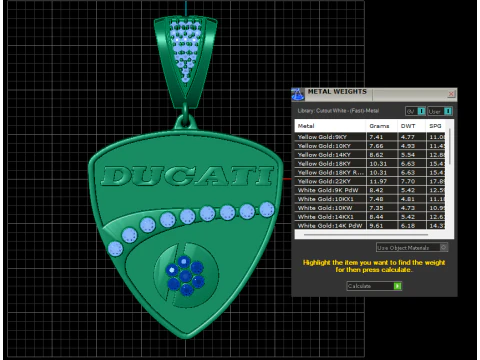Screen dimensions: 480x360
Task: Select the White Gold:14KX1 row
Action: (370, 217)
